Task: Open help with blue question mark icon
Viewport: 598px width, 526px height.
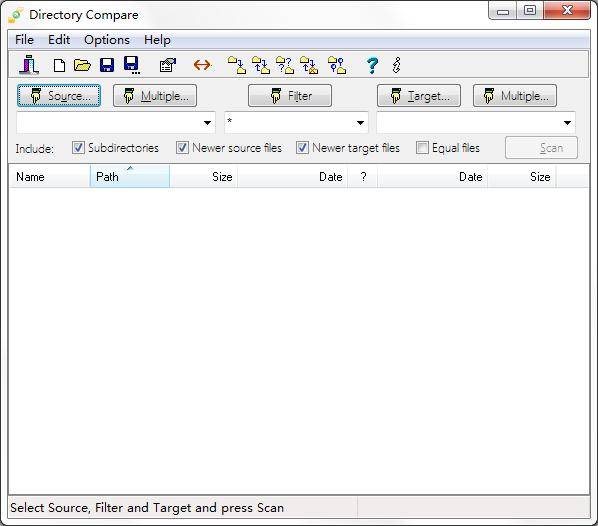Action: coord(372,65)
